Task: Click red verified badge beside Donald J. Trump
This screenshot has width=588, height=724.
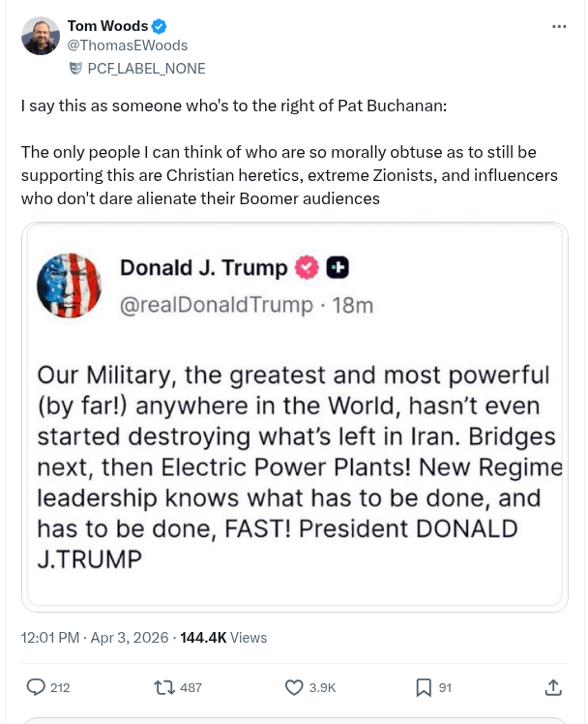Action: click(x=307, y=268)
